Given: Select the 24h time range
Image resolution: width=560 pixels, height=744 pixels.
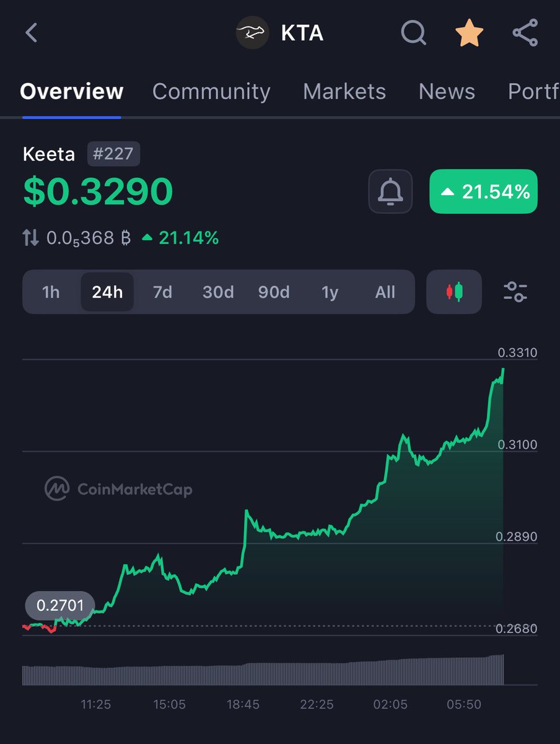Looking at the screenshot, I should (x=107, y=291).
